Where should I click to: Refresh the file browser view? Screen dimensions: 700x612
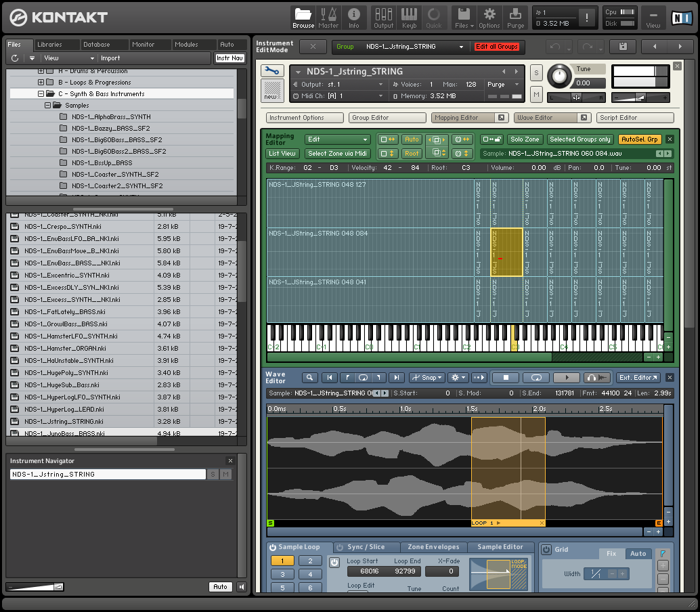coord(15,58)
